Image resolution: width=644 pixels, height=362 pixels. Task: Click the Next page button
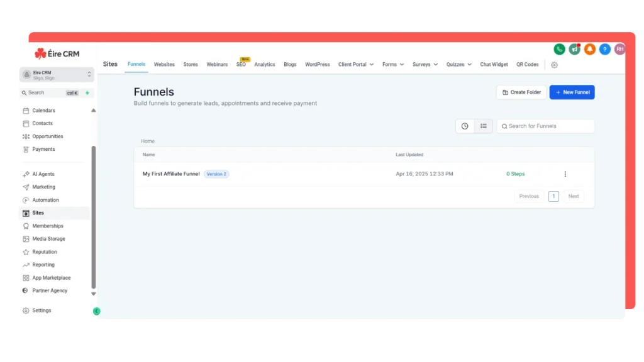pos(574,196)
